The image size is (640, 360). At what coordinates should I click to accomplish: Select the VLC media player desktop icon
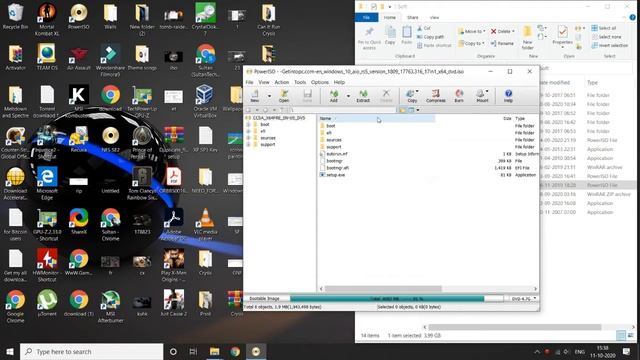(x=205, y=224)
